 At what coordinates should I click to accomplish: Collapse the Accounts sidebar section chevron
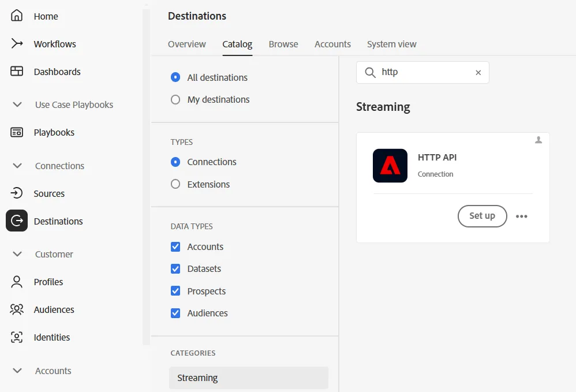click(x=17, y=371)
